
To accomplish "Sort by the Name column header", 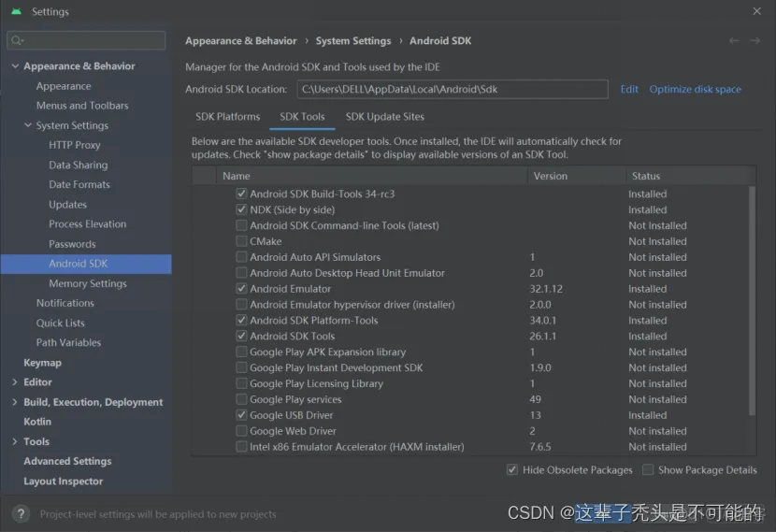I will click(372, 176).
